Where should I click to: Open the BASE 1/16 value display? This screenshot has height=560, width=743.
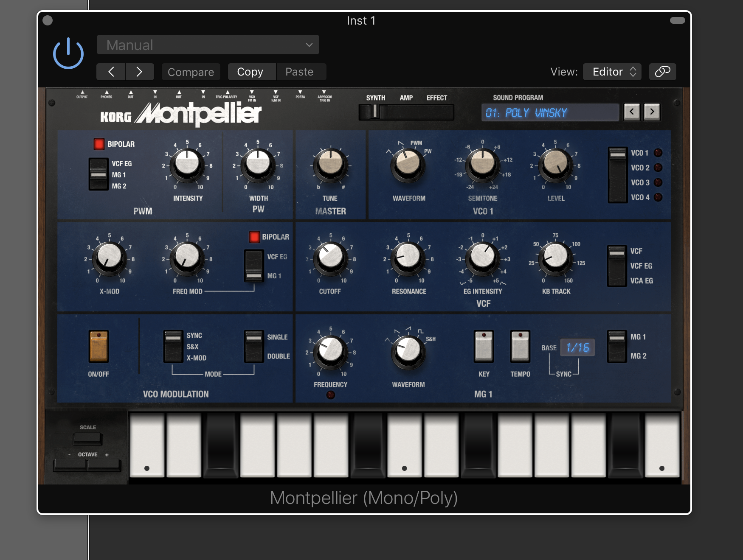tap(577, 347)
